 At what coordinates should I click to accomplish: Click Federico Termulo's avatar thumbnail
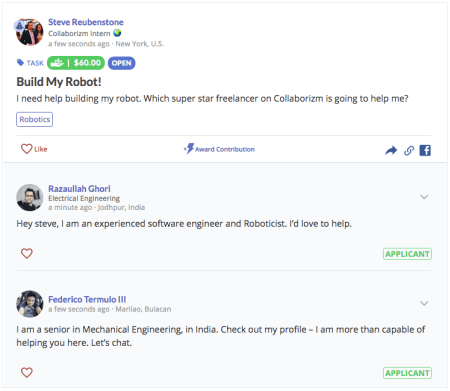30,304
